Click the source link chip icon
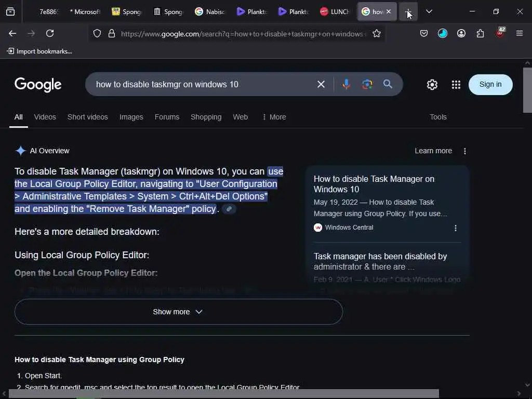Viewport: 532px width, 399px height. point(229,209)
